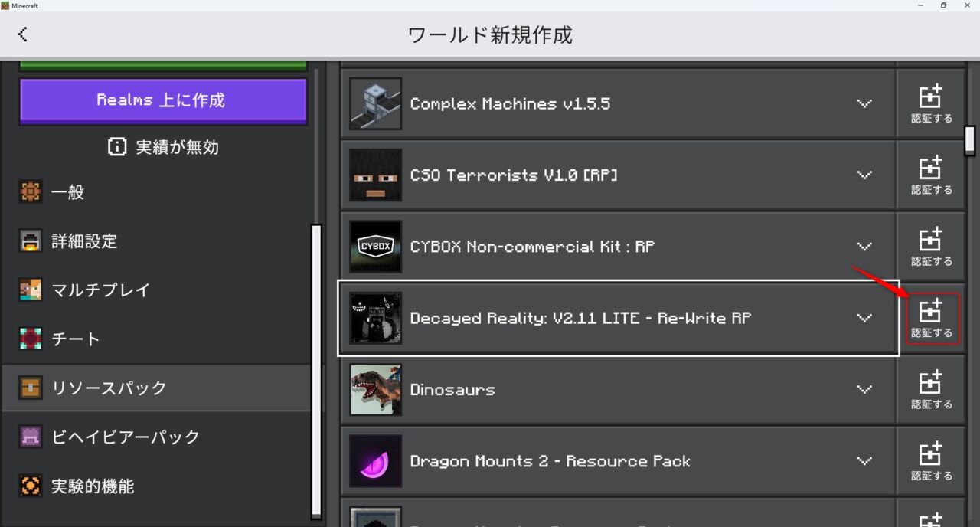Click CSO Terrorists pack thumbnail
The height and width of the screenshot is (527, 980).
tap(375, 175)
